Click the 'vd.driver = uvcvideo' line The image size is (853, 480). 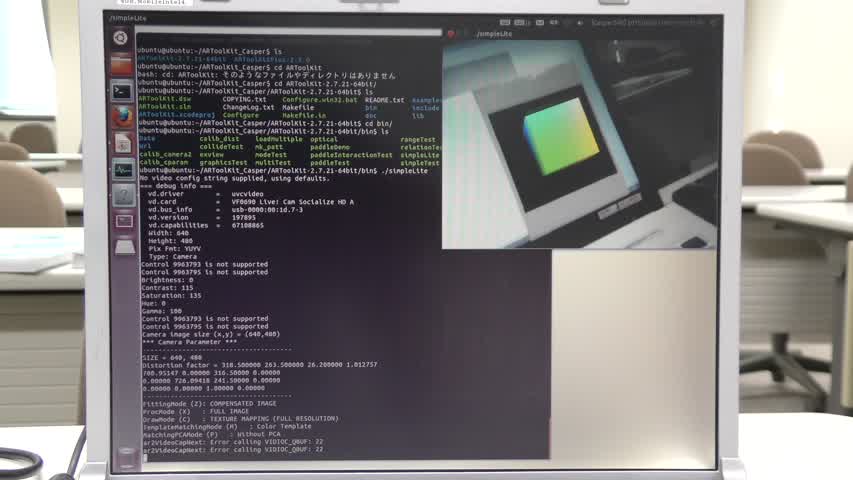pyautogui.click(x=206, y=194)
